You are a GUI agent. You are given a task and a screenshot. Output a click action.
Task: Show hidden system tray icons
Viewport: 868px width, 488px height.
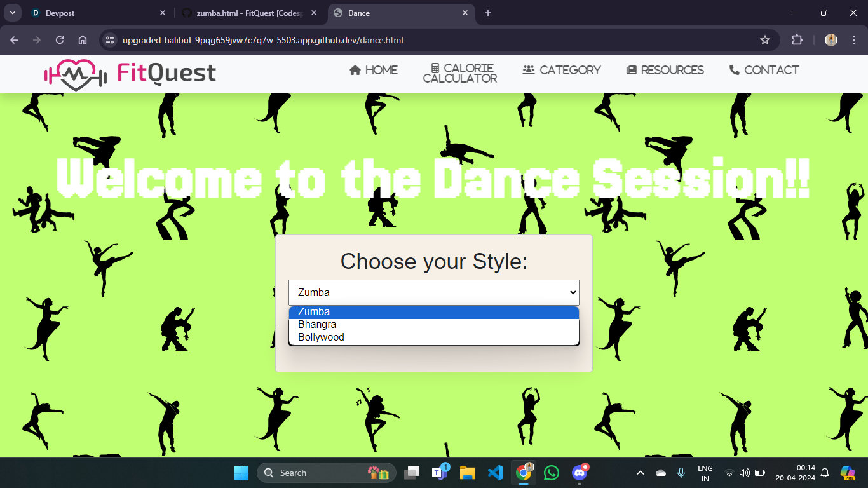[x=641, y=473]
